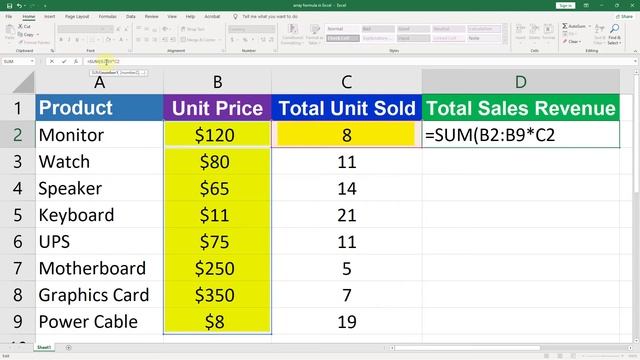Expand the AutoSum dropdown arrow
The width and height of the screenshot is (640, 360).
pyautogui.click(x=590, y=26)
